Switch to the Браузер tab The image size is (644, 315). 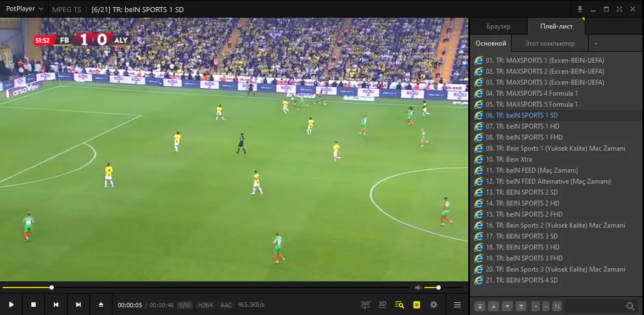pos(498,26)
